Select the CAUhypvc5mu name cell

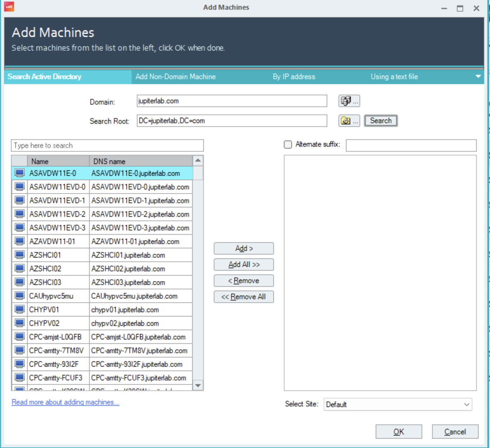tap(58, 296)
